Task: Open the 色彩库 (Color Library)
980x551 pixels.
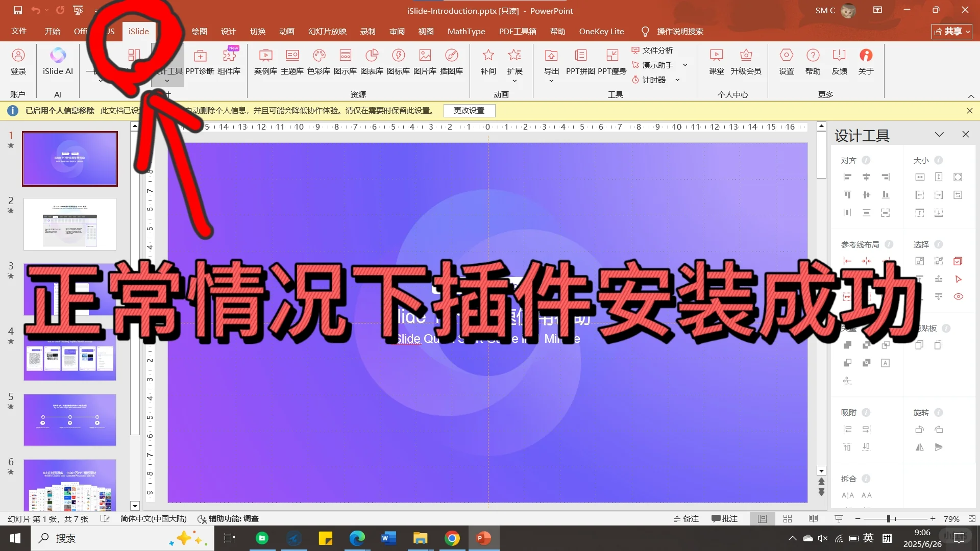Action: pos(319,61)
